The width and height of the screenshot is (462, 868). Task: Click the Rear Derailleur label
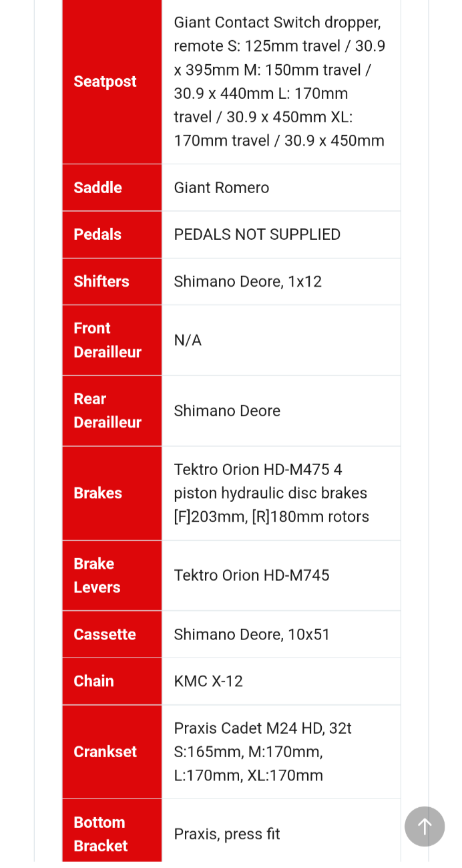pyautogui.click(x=107, y=411)
